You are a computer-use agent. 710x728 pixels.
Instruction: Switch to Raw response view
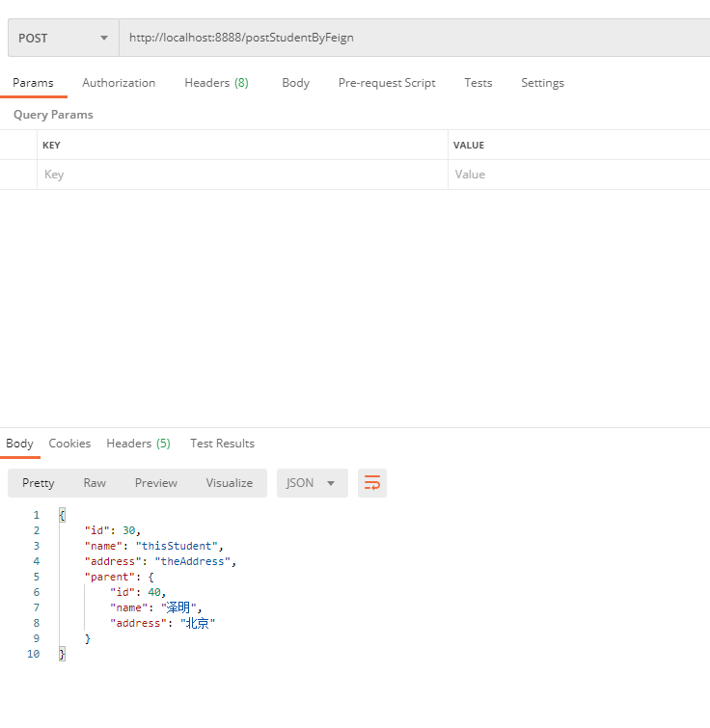click(95, 483)
